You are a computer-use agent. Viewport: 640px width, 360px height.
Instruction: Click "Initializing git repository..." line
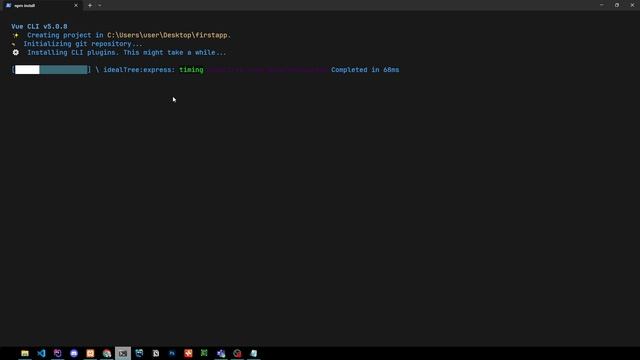tap(83, 44)
